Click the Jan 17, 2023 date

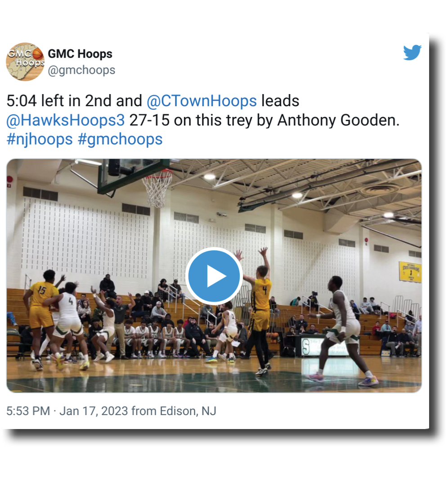pos(94,411)
